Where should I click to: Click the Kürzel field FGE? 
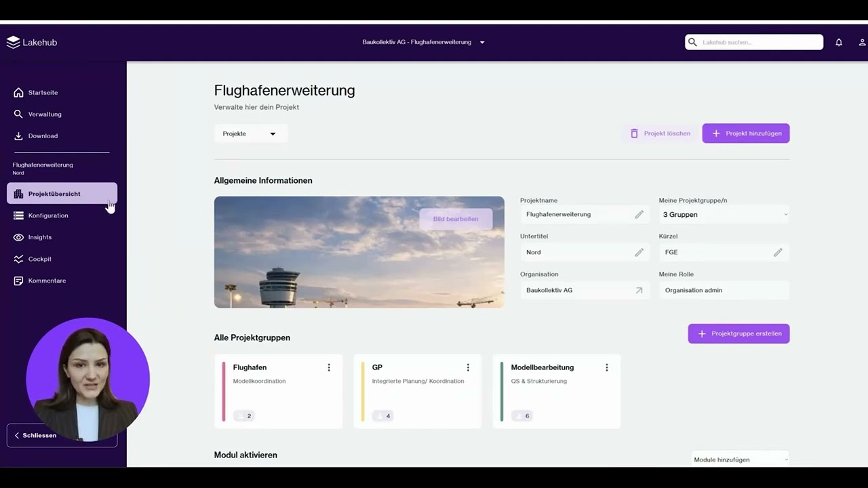click(x=724, y=252)
